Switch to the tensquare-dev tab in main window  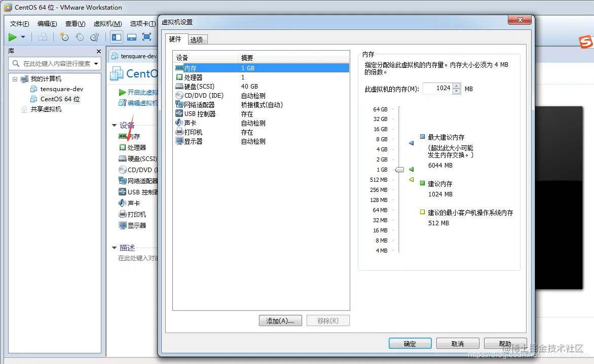coord(134,56)
